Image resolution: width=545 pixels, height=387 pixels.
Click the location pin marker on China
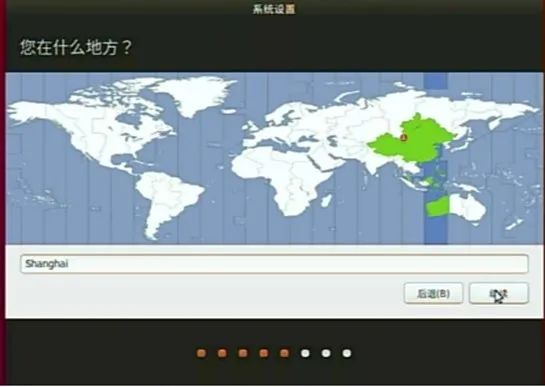(403, 137)
